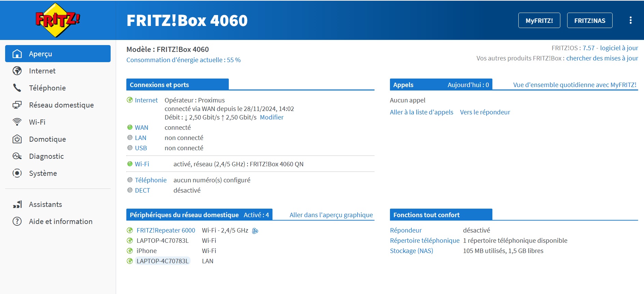This screenshot has height=294, width=644.
Task: Click the Wi-Fi signal icon in sidebar
Action: (x=17, y=122)
